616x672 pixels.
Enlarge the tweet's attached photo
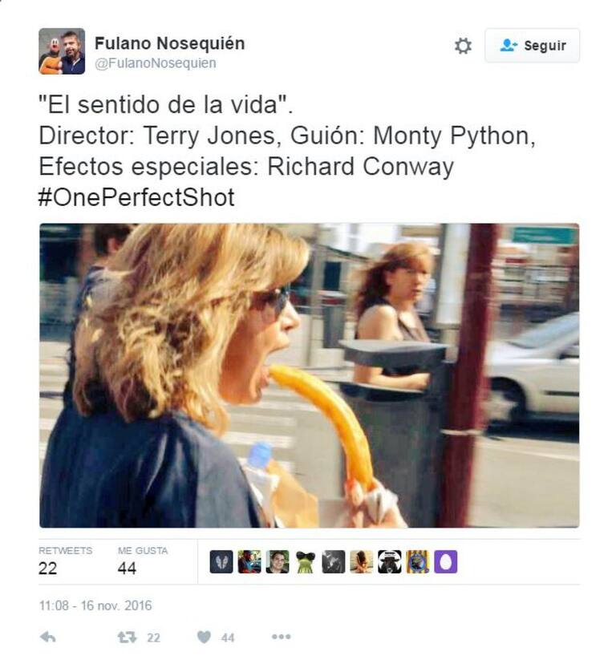309,374
